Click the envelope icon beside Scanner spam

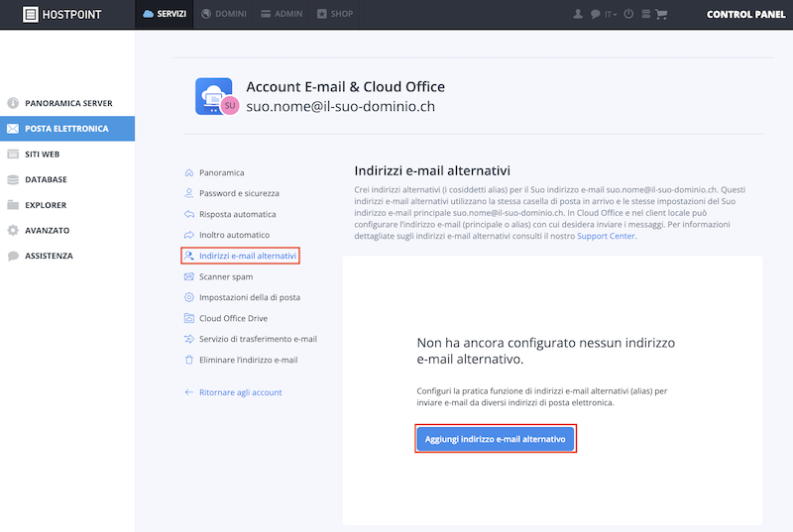189,276
